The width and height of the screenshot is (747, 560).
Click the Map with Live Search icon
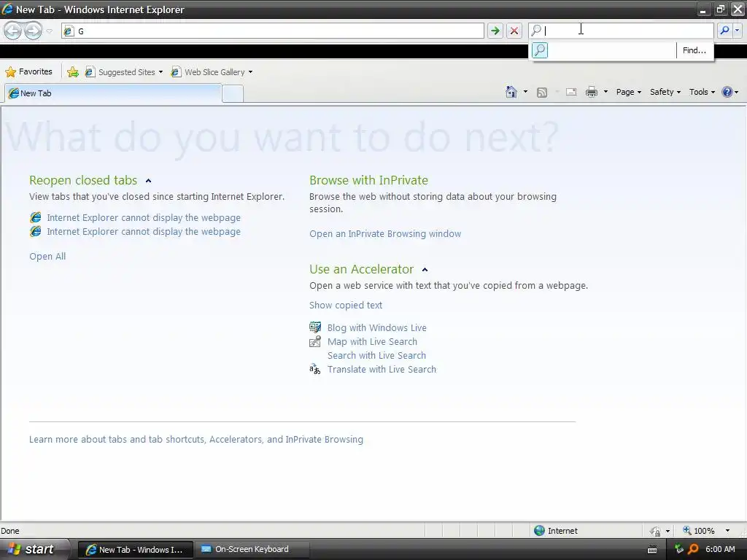[x=315, y=341]
